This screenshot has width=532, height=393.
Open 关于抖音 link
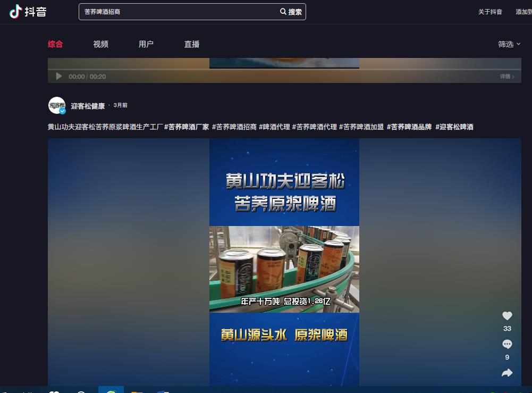click(490, 12)
